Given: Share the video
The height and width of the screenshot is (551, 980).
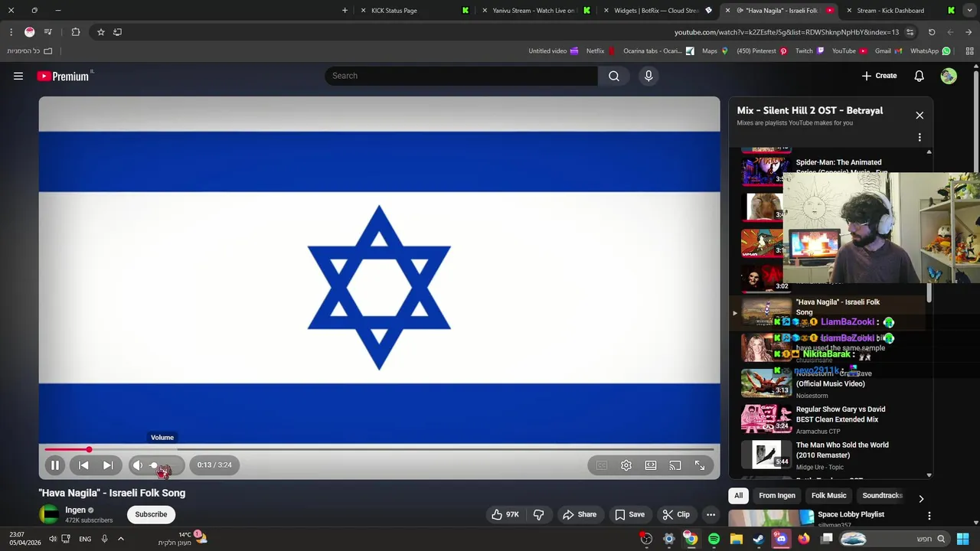Looking at the screenshot, I should coord(580,514).
